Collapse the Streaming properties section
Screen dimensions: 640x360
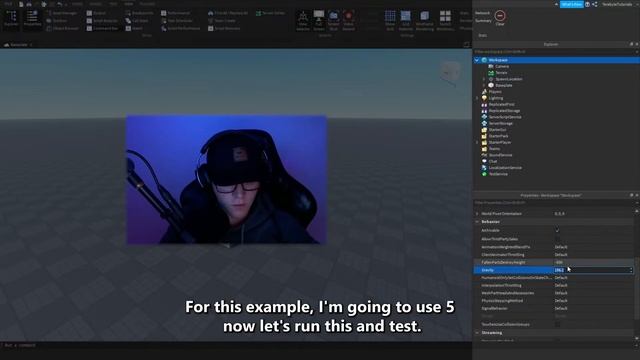pos(477,333)
